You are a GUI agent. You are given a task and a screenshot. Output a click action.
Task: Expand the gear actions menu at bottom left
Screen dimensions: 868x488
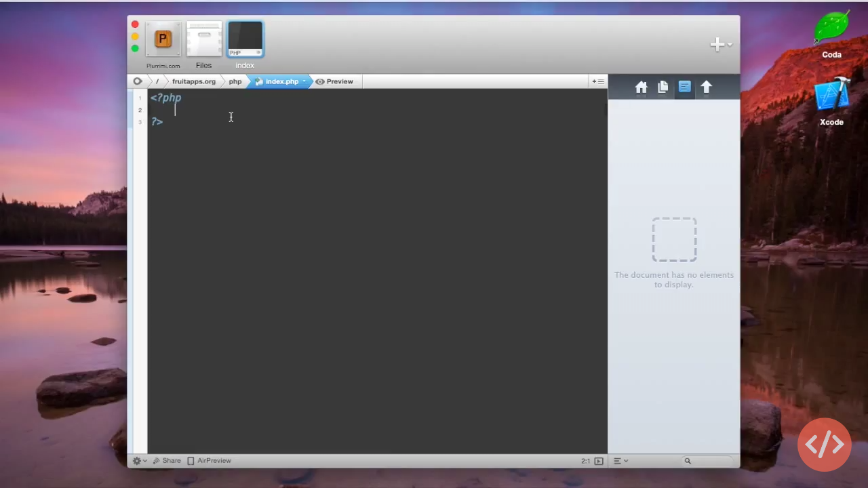pyautogui.click(x=139, y=461)
